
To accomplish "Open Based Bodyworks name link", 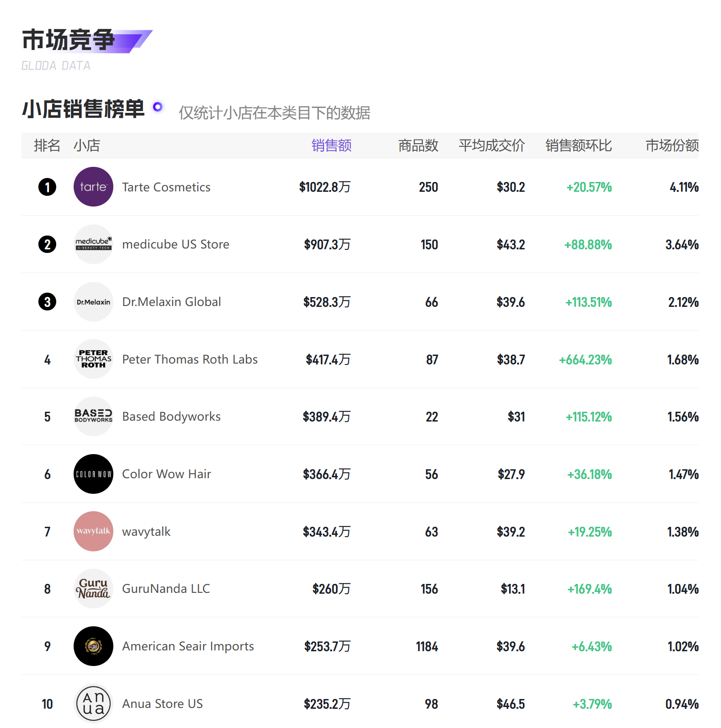I will 171,417.
